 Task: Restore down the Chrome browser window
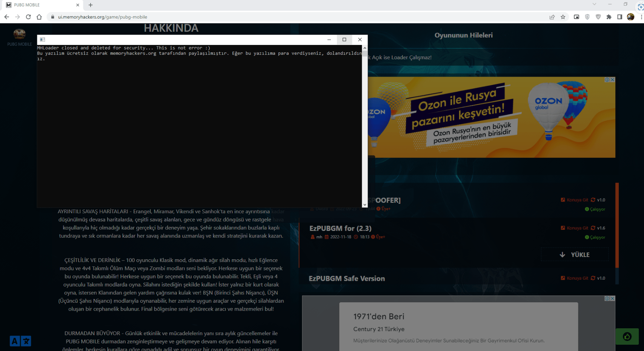[626, 4]
